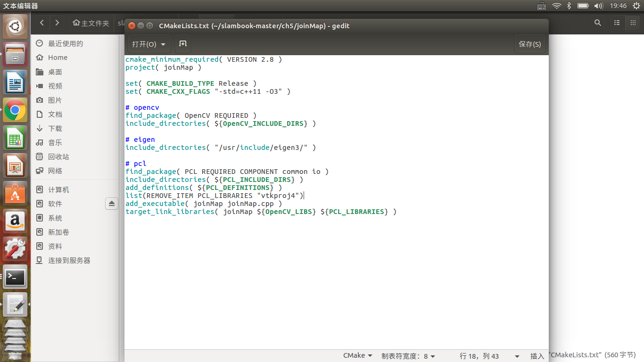
Task: Open the sound volume indicator
Action: pyautogui.click(x=599, y=6)
